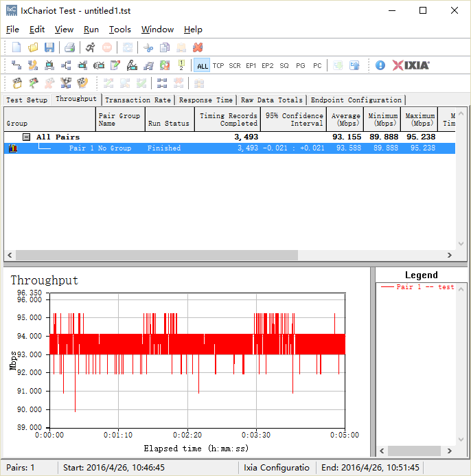471x476 pixels.
Task: Click the Timing Records Completed column header
Action: coord(228,120)
